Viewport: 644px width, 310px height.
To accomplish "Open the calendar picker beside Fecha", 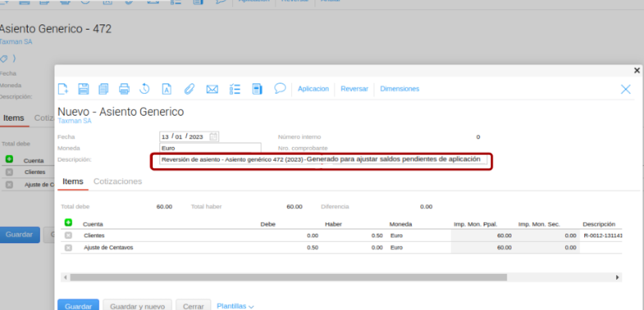I will [x=213, y=137].
